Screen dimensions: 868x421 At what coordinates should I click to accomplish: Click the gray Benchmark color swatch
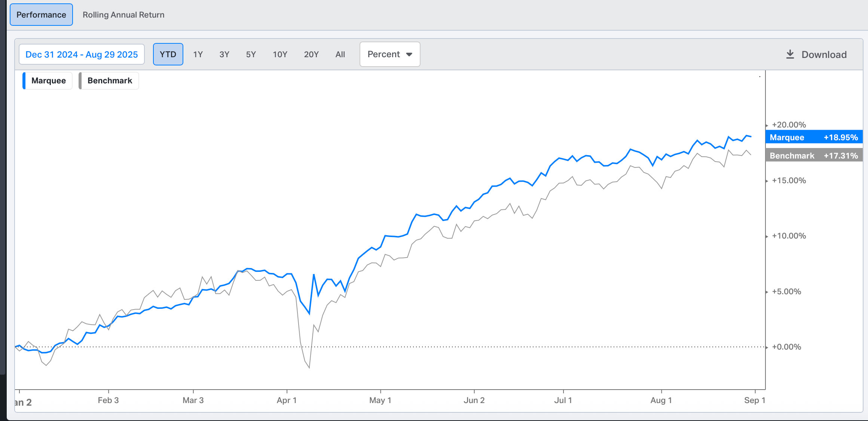coord(80,81)
